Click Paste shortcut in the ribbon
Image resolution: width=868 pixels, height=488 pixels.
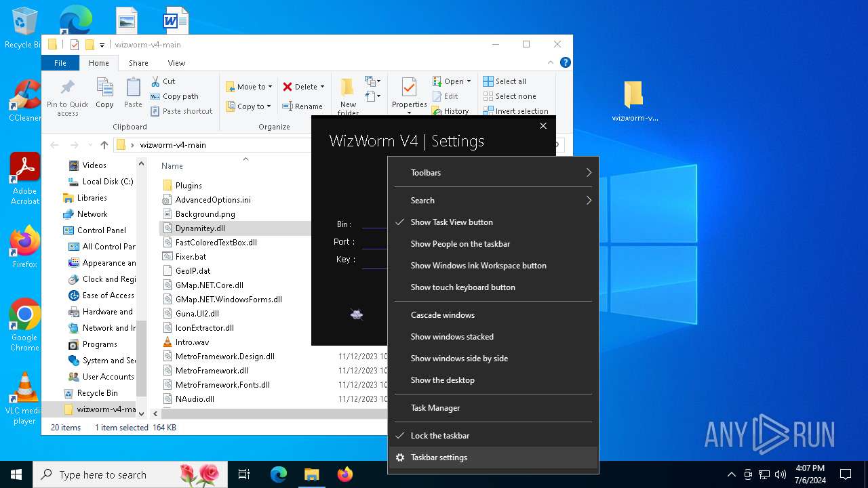click(x=181, y=111)
